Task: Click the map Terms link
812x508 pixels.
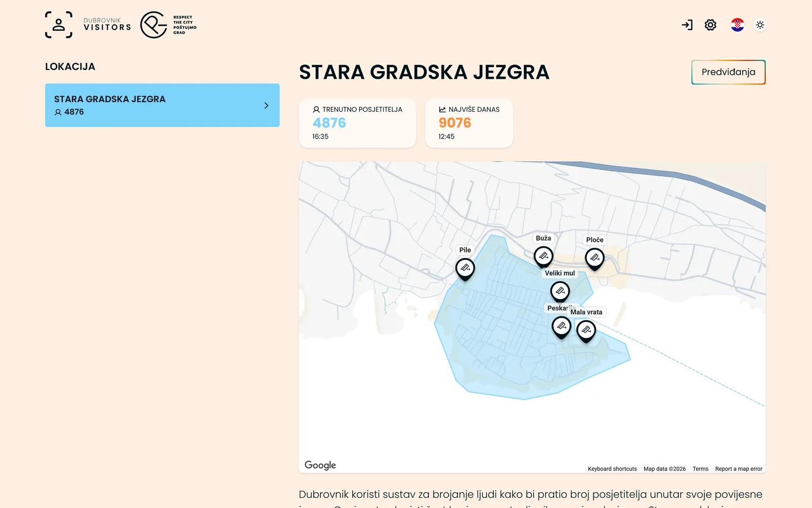Action: point(700,469)
